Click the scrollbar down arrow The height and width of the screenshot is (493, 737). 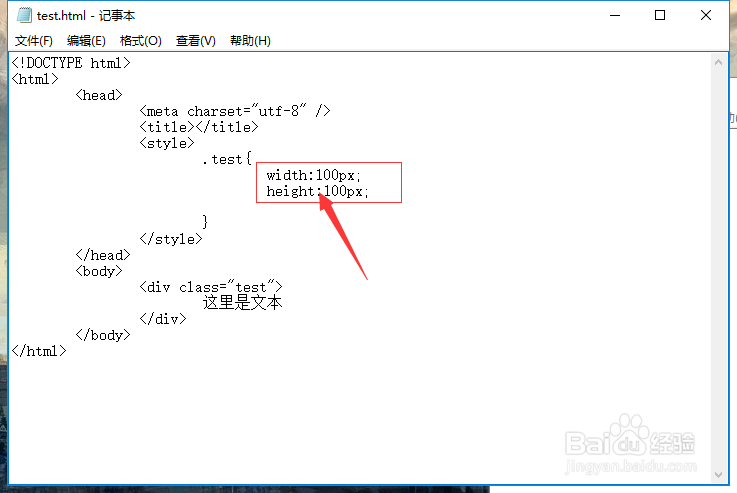[x=718, y=475]
